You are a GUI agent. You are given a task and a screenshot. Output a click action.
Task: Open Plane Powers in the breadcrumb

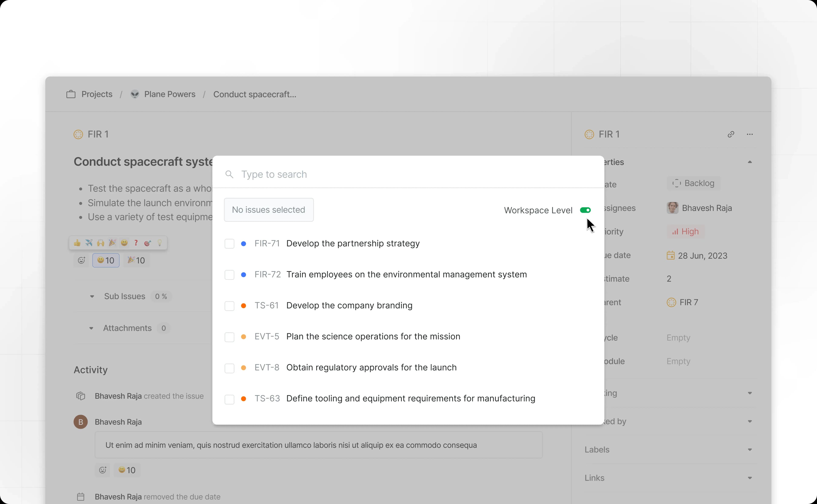click(169, 94)
